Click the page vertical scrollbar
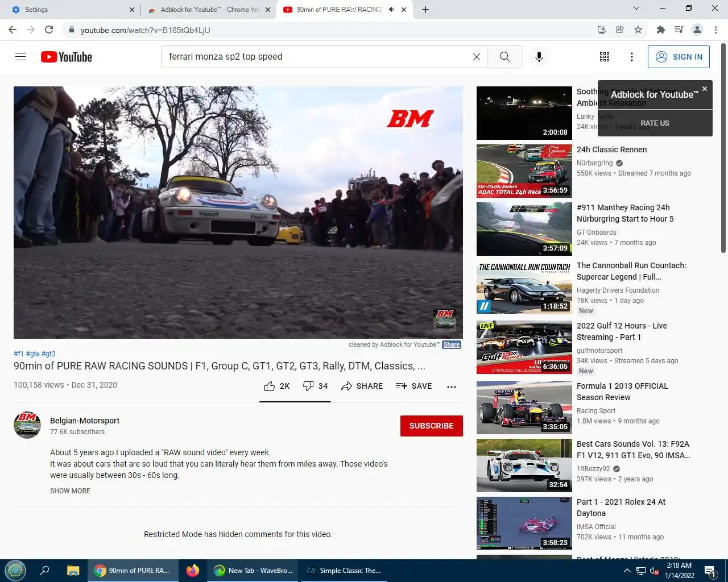 click(723, 148)
